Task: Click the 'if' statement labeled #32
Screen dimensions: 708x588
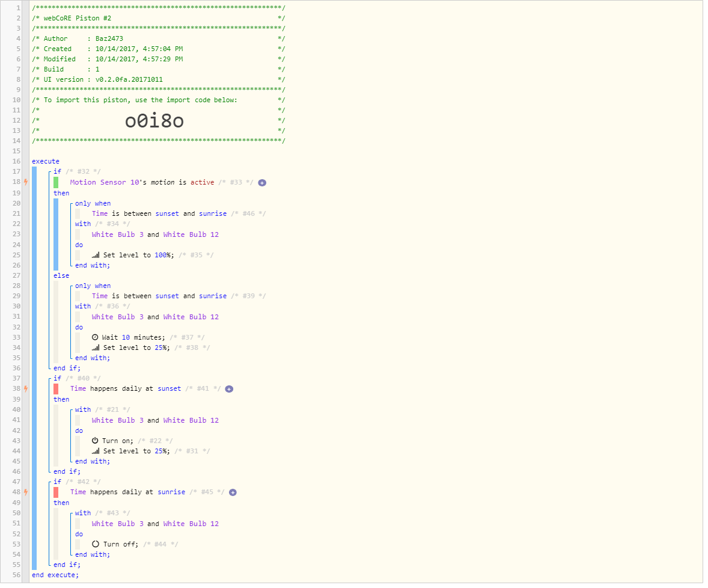Action: pos(58,173)
